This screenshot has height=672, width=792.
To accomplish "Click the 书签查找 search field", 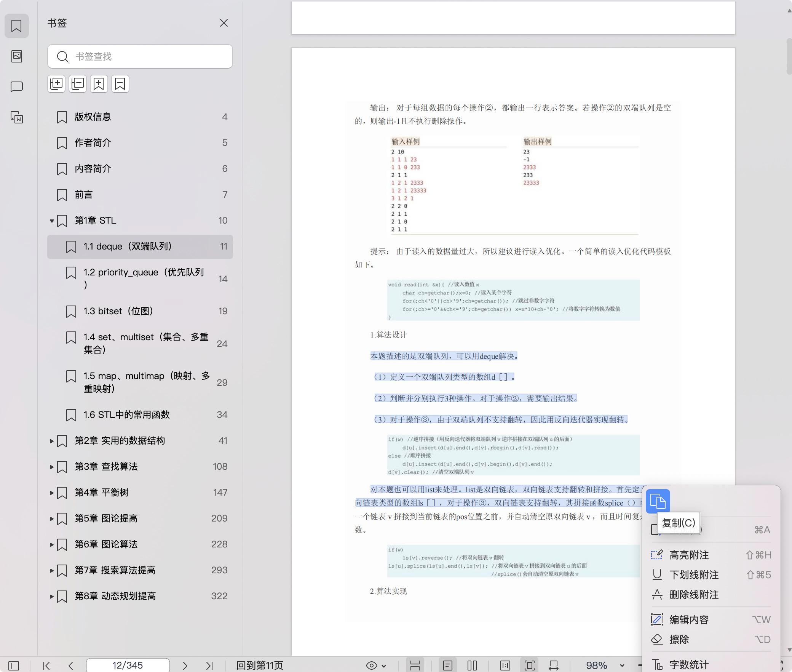I will point(140,57).
